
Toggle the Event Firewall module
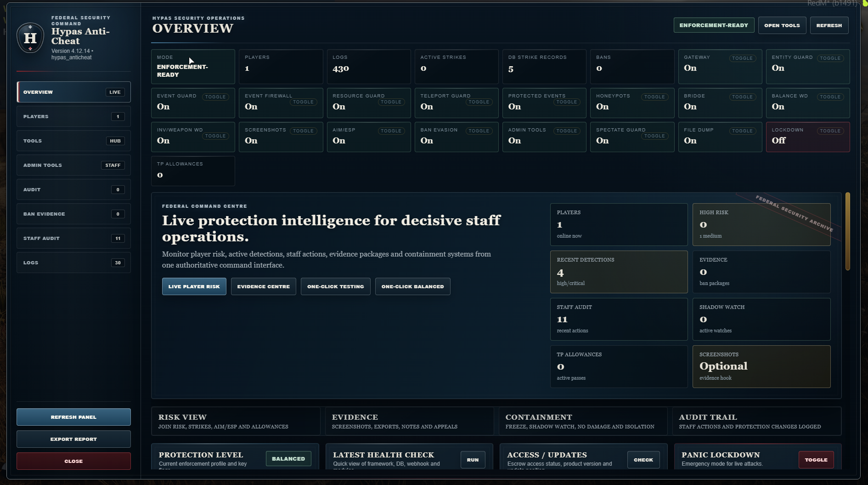click(303, 102)
